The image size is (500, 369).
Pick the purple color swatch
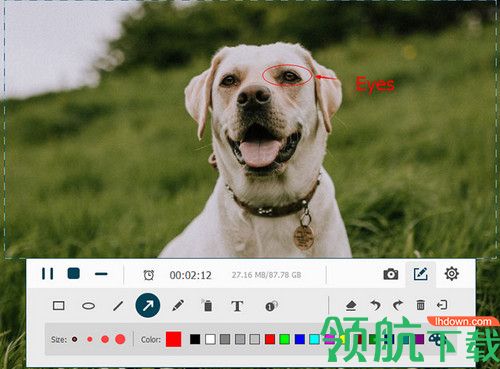tap(419, 339)
